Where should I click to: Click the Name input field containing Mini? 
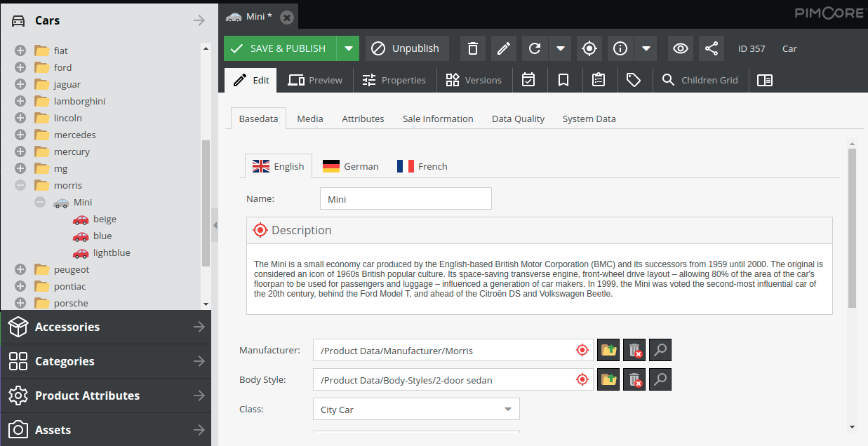coord(405,199)
